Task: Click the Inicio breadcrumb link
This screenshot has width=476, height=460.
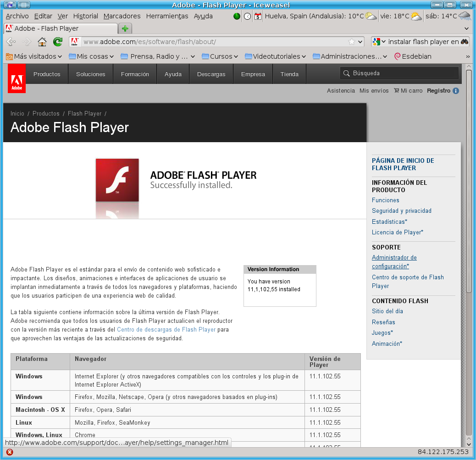Action: [x=17, y=114]
